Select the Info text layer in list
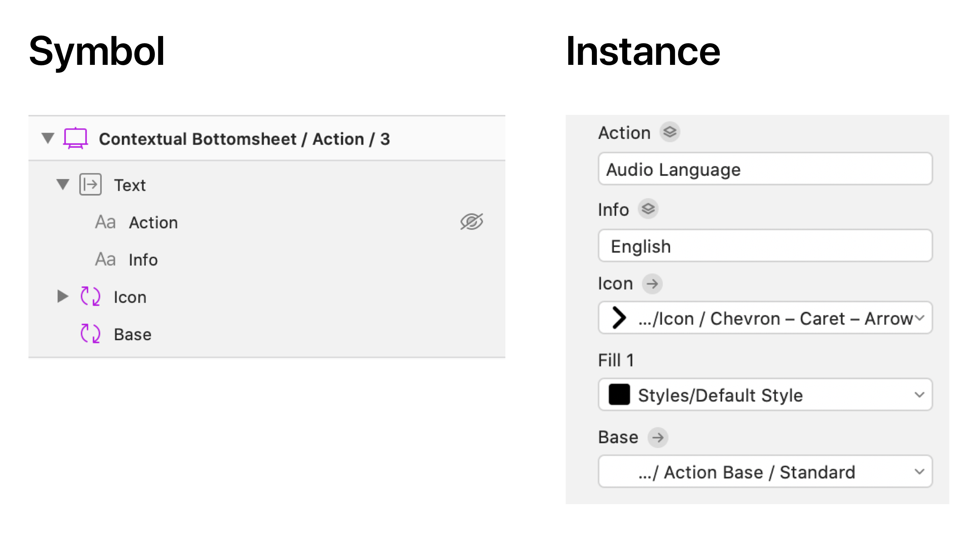980x553 pixels. 143,260
